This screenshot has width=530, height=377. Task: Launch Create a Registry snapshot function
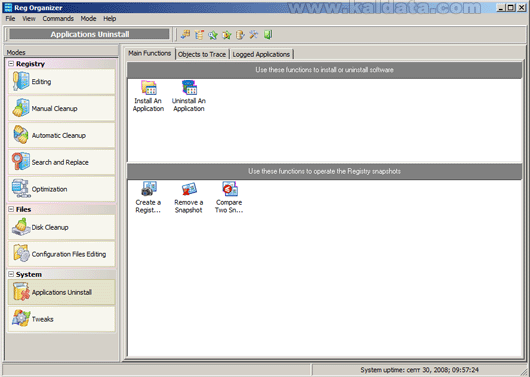(x=148, y=197)
